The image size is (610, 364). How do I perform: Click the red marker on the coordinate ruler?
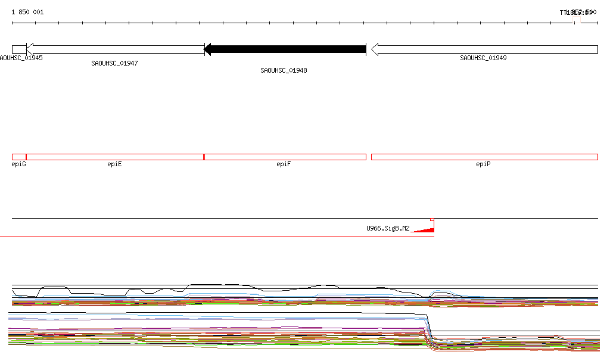click(577, 20)
